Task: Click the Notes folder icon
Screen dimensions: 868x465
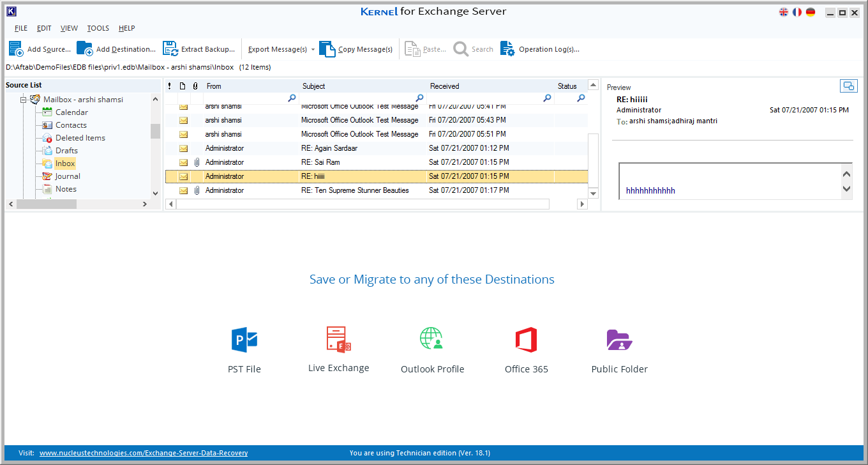Action: click(x=47, y=188)
